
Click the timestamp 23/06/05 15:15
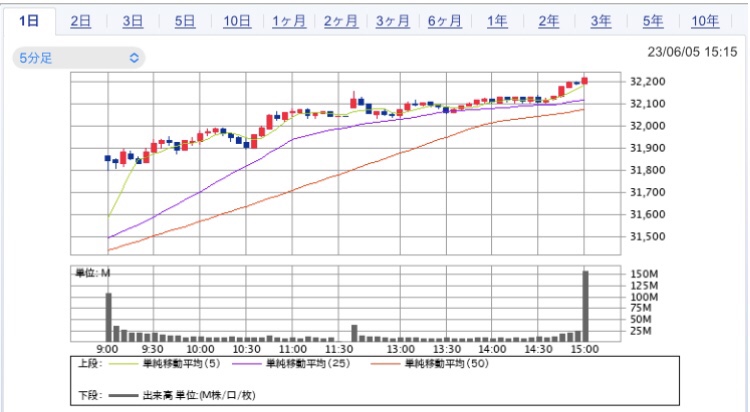click(692, 52)
